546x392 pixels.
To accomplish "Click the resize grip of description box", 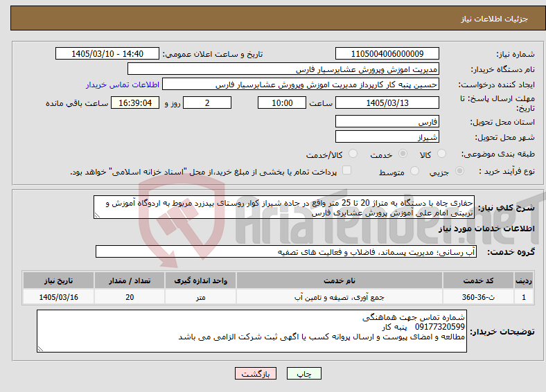I will (x=97, y=215).
